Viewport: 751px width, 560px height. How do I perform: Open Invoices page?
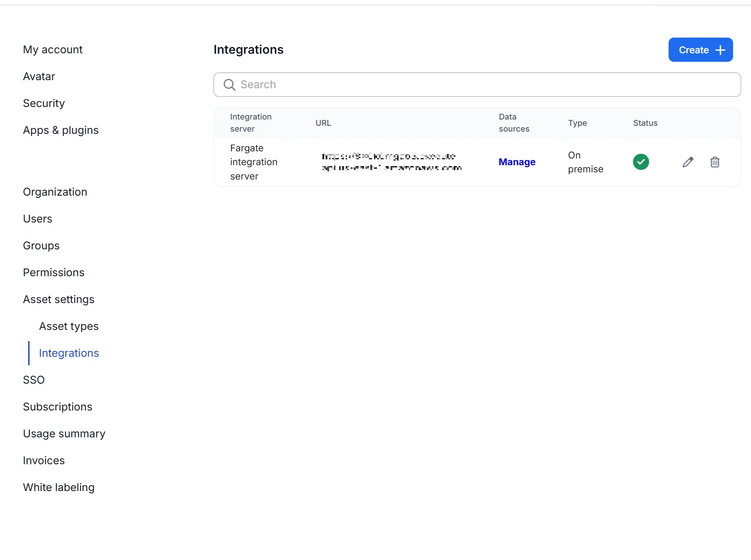pyautogui.click(x=44, y=461)
